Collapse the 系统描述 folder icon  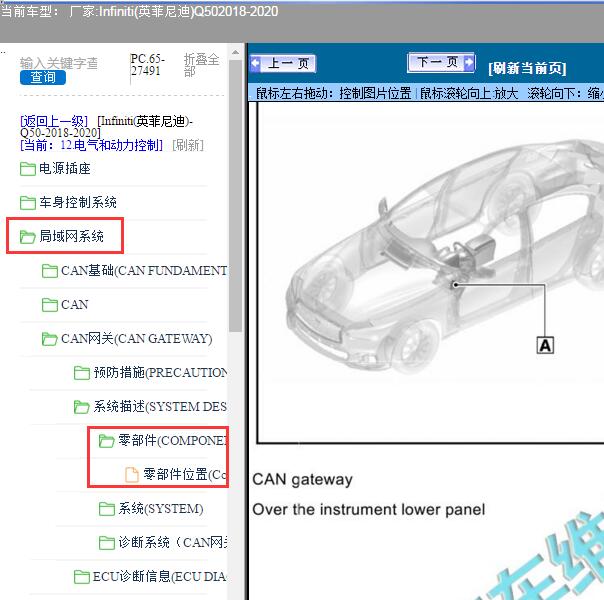[82, 406]
